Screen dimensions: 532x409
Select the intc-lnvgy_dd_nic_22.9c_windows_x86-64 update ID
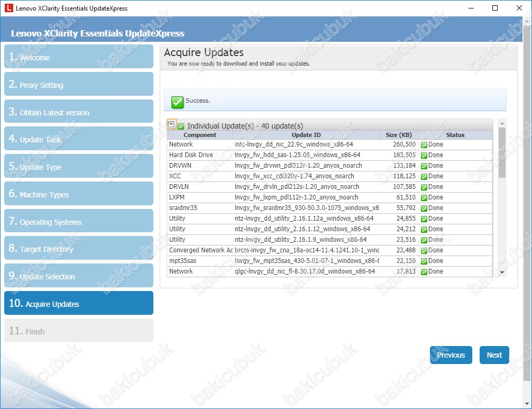294,144
